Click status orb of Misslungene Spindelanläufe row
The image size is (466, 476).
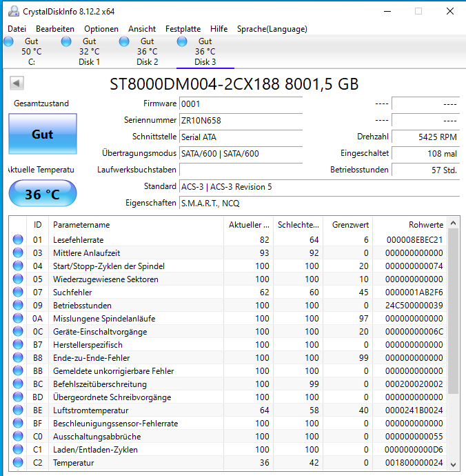point(18,318)
